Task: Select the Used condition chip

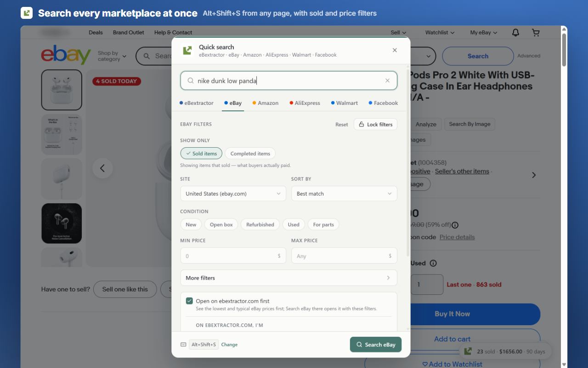Action: tap(294, 224)
